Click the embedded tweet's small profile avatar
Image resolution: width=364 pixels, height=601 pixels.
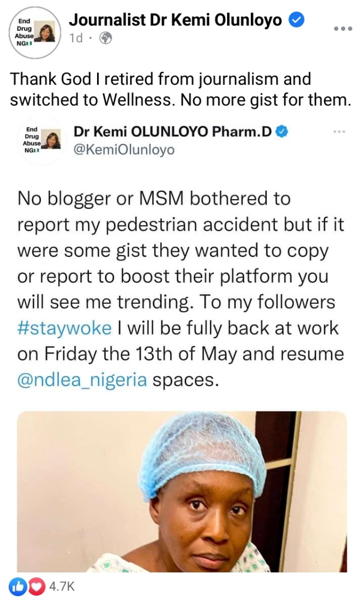pyautogui.click(x=41, y=139)
